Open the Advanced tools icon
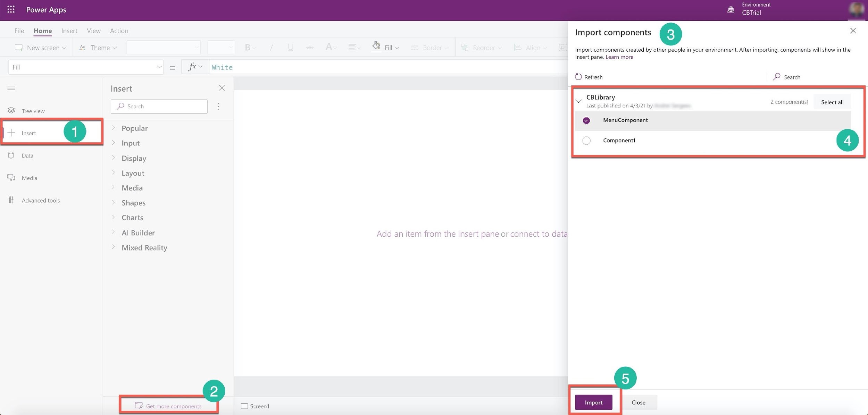The image size is (868, 415). 11,200
